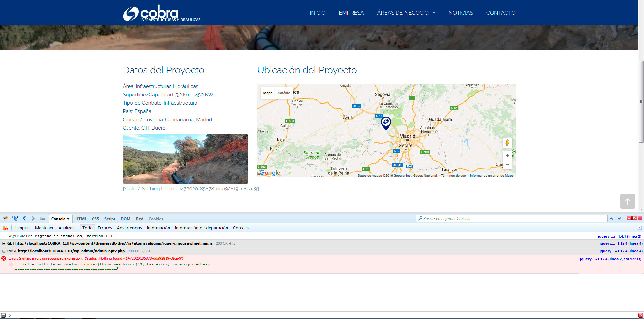Open the Script tab

(110, 219)
